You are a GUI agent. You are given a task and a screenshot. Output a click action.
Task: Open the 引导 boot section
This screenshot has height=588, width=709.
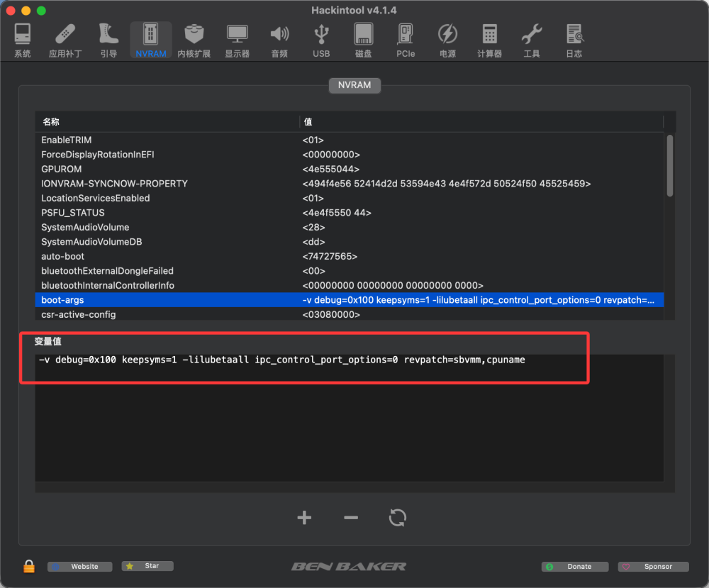coord(108,40)
